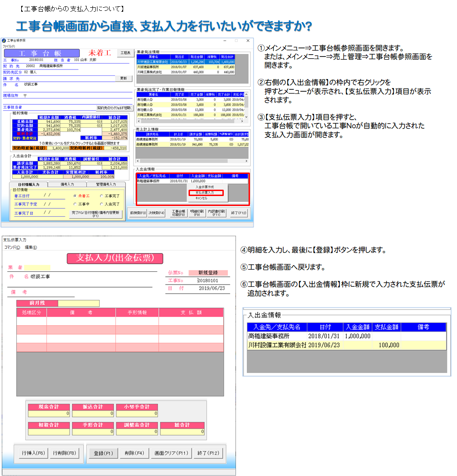The image size is (457, 476).
Task: Select the 工事完了 radio button
Action: (102, 196)
